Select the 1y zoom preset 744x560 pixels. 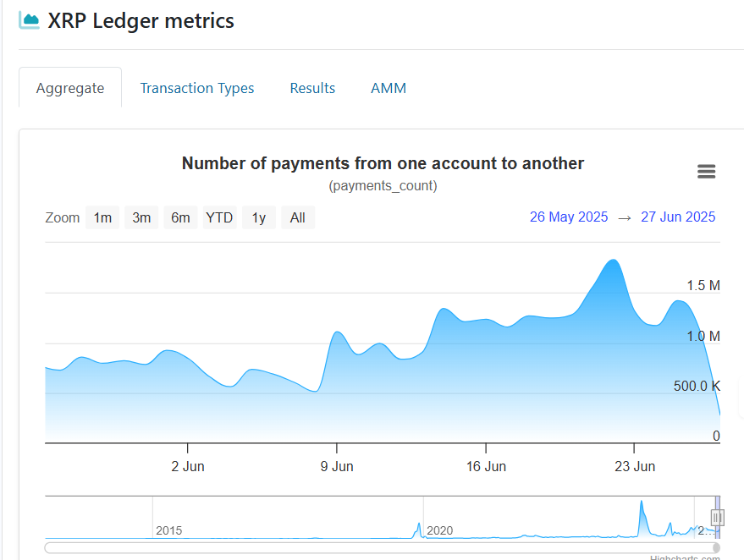point(259,217)
